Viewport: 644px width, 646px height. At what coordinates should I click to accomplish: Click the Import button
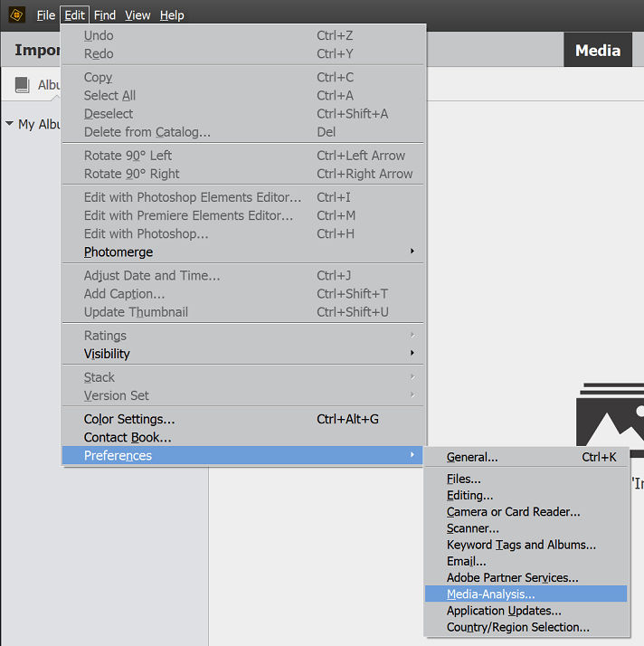37,50
